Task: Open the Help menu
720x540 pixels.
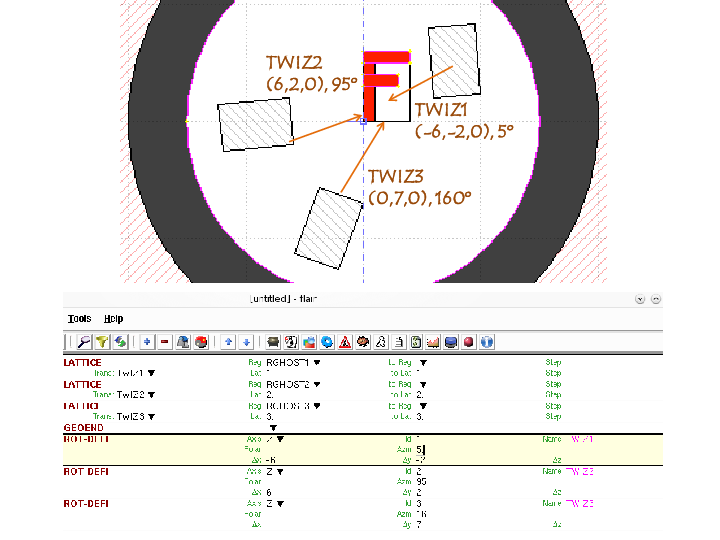Action: (113, 319)
